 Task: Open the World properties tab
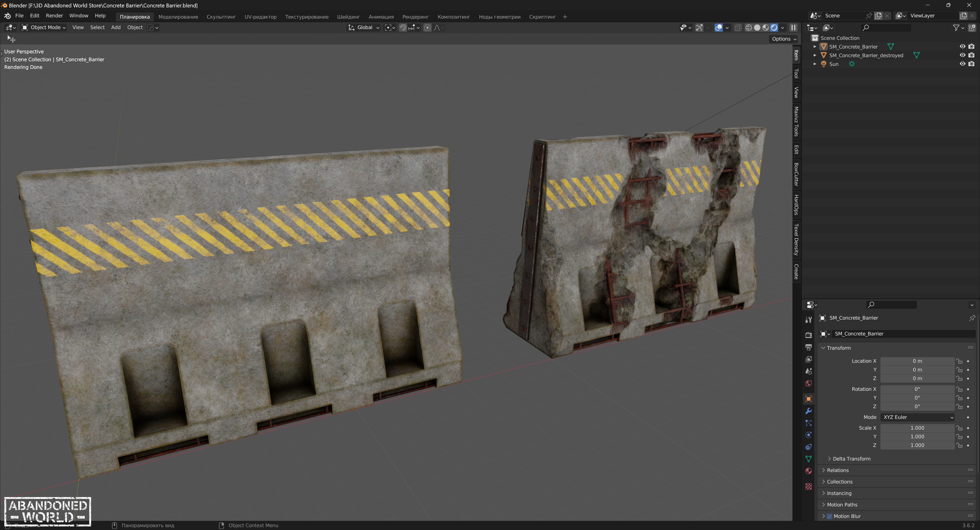(808, 383)
